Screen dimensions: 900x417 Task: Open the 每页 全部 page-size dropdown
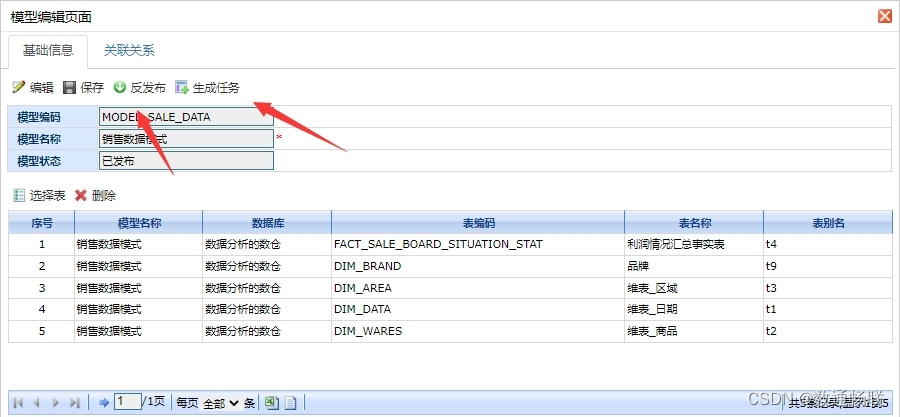221,403
